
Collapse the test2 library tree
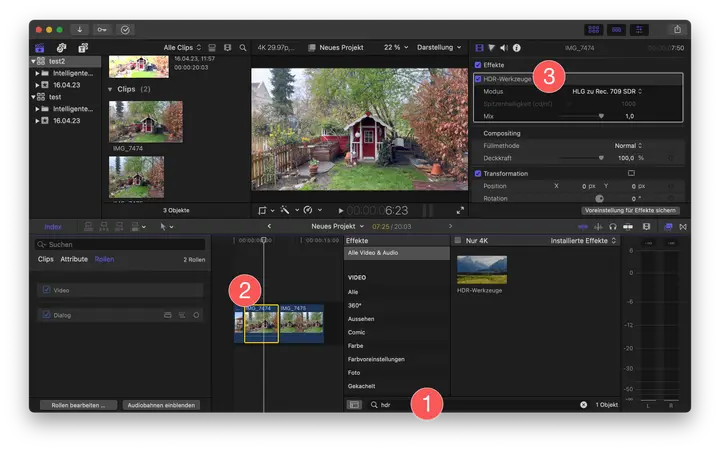33,60
